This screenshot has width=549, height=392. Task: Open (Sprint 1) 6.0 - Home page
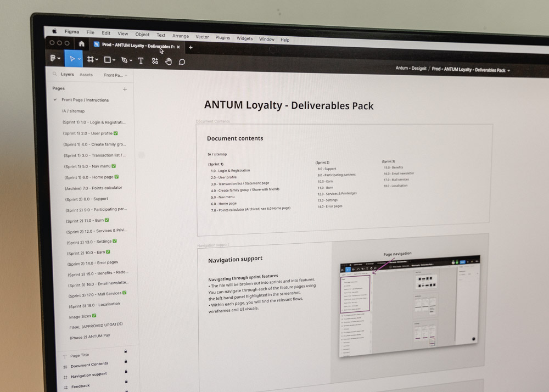pyautogui.click(x=92, y=177)
